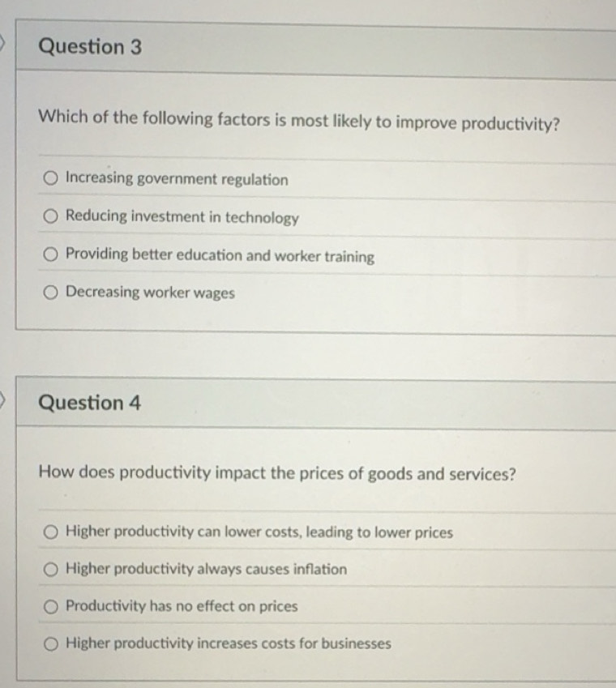This screenshot has width=616, height=688.
Task: Click the 'Higher productivity can lower costs' answer text
Action: tap(259, 532)
